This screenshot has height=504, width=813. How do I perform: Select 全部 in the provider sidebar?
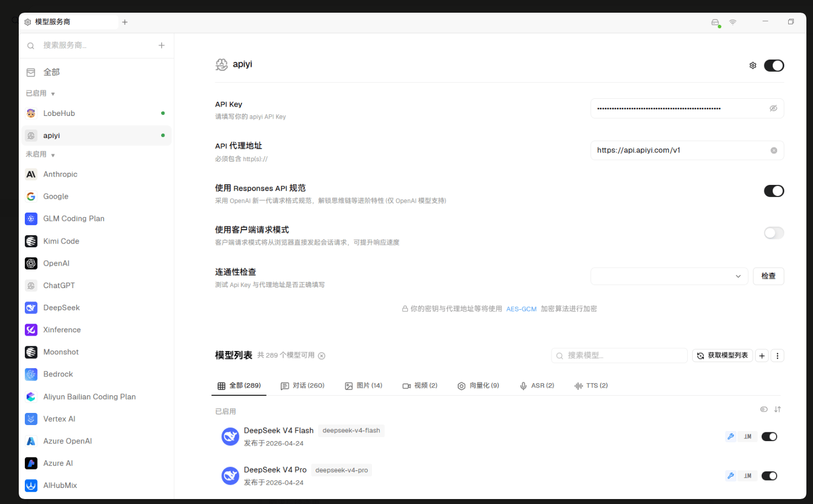[97, 72]
